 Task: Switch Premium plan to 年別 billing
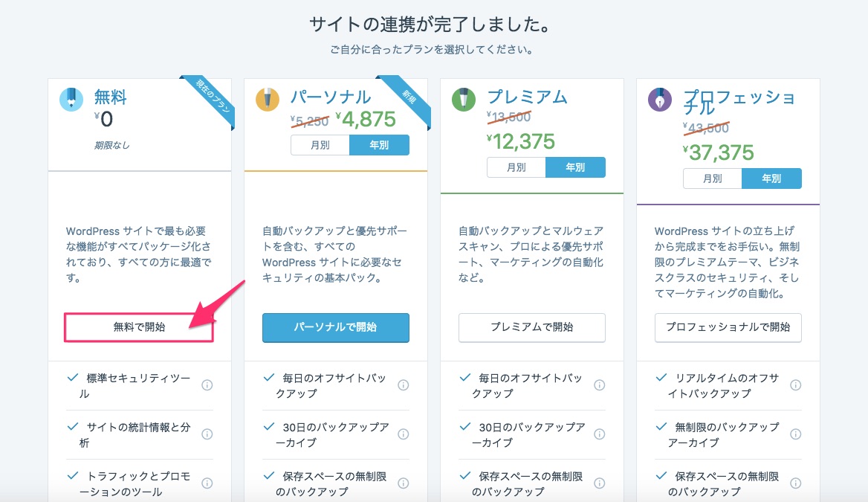(x=575, y=167)
